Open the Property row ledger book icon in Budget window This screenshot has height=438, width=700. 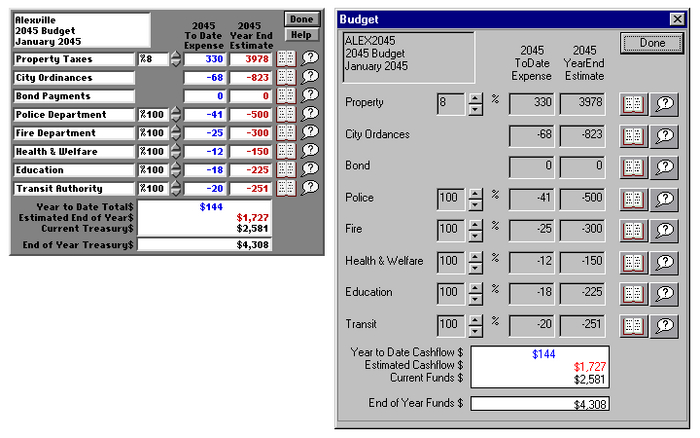point(633,104)
